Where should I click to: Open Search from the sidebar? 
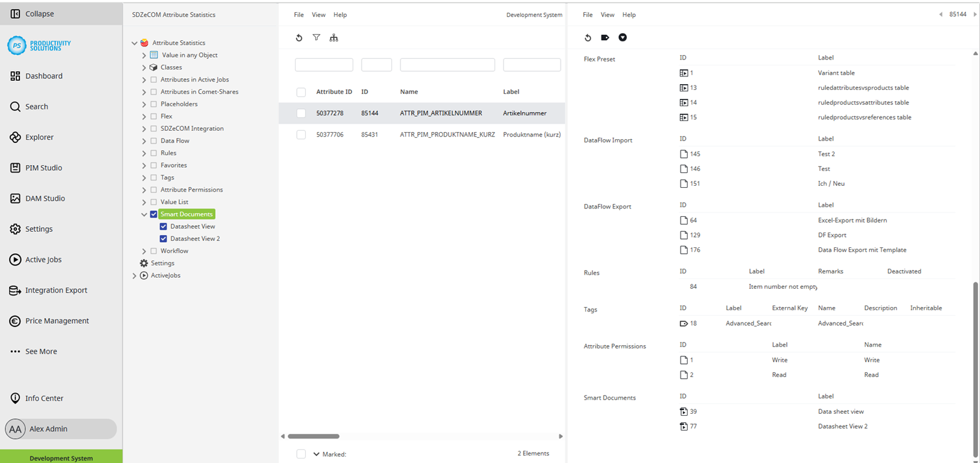coord(36,106)
